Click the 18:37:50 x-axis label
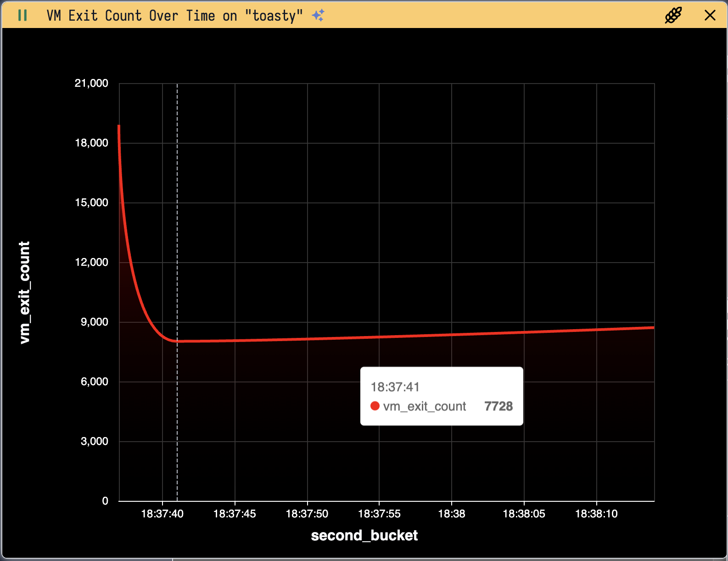Image resolution: width=728 pixels, height=561 pixels. point(307,514)
